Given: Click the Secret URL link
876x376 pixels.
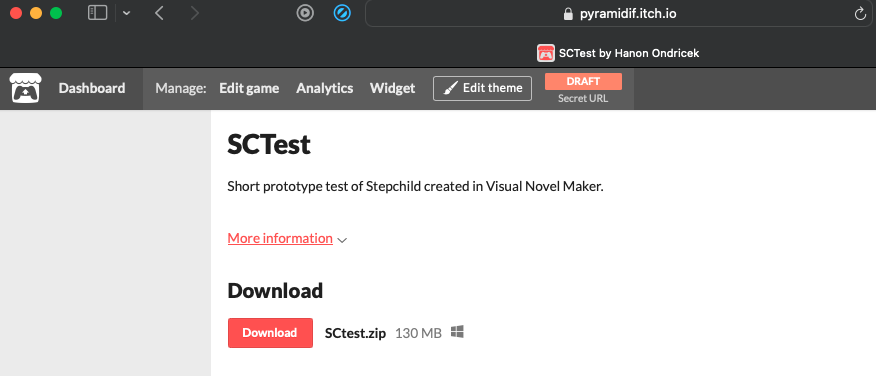Looking at the screenshot, I should point(583,99).
